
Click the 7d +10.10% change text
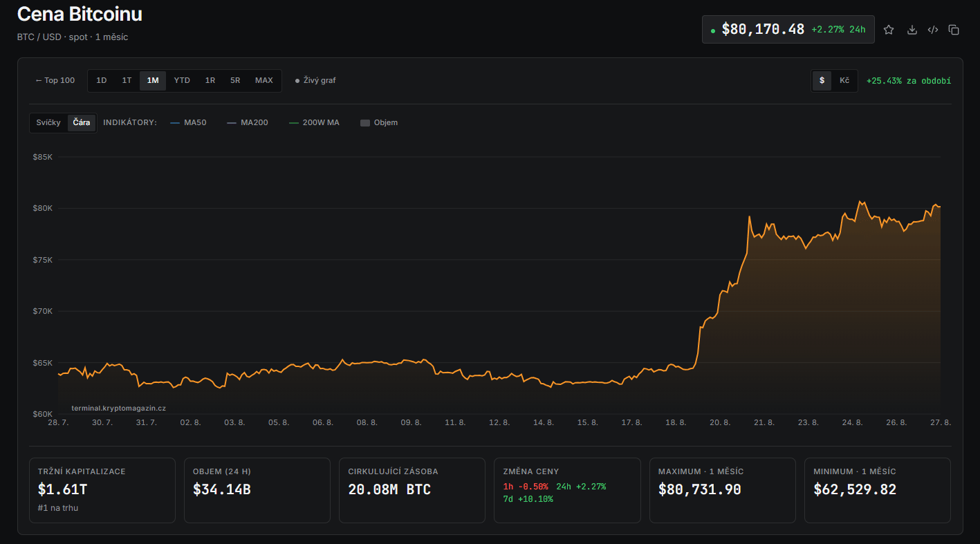528,499
